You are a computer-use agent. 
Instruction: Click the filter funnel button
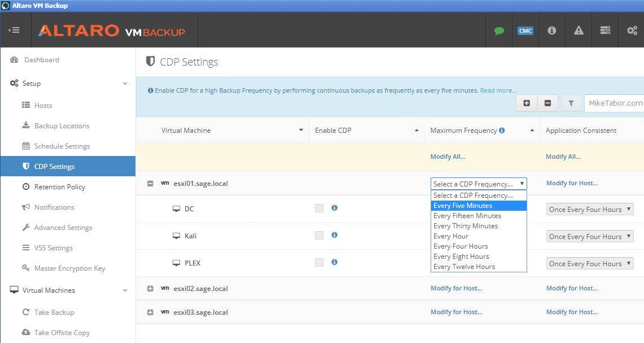click(x=571, y=103)
